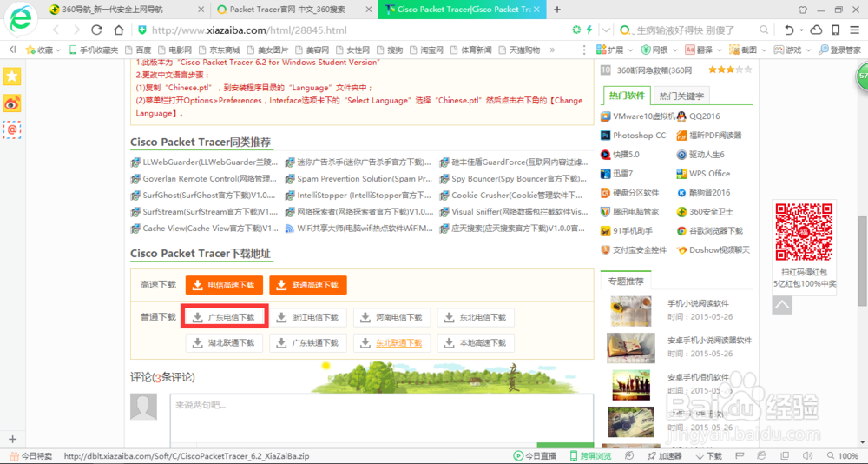Open the mail @ sidebar icon
This screenshot has height=464, width=868.
(12, 129)
